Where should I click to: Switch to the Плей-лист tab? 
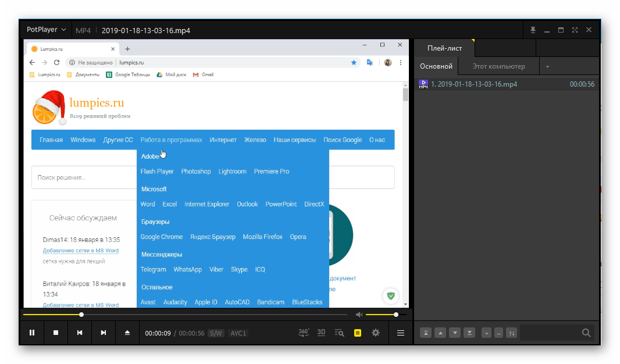(444, 48)
